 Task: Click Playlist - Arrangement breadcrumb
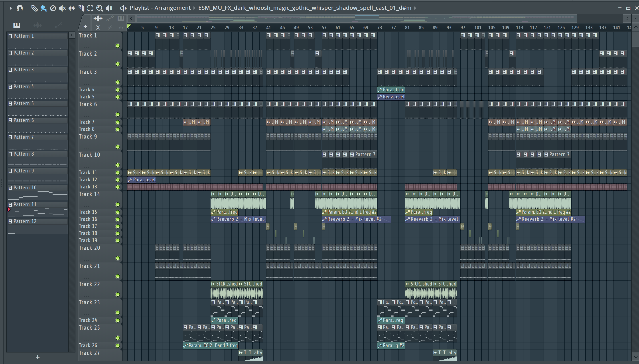click(160, 8)
